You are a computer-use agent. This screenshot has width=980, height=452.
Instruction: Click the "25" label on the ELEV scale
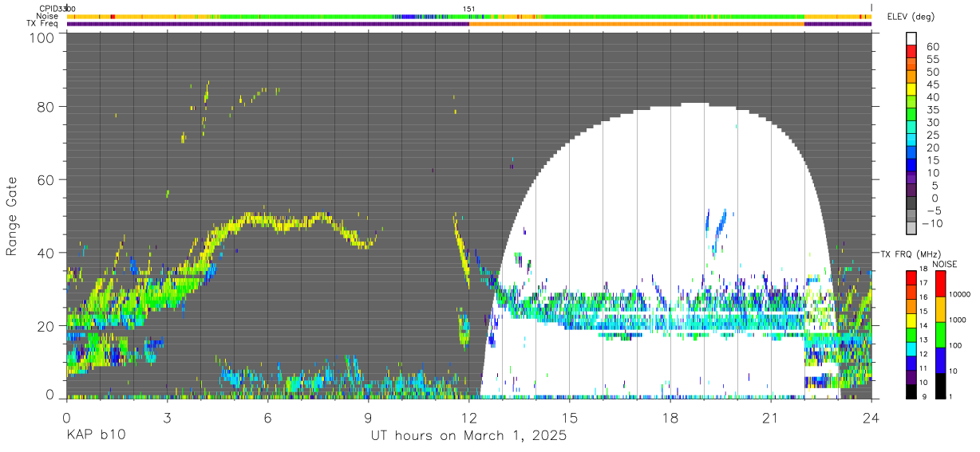pos(932,135)
